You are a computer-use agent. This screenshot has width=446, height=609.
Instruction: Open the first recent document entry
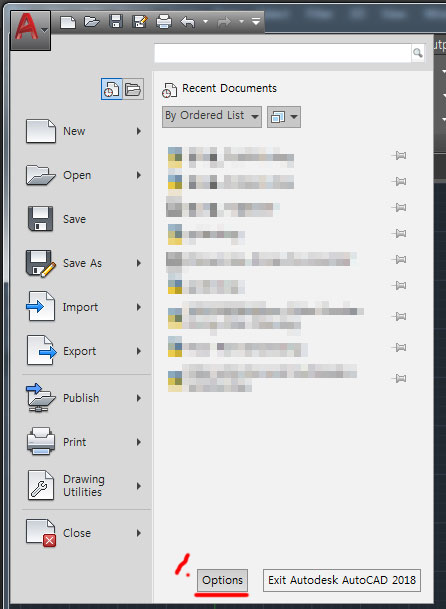point(231,157)
